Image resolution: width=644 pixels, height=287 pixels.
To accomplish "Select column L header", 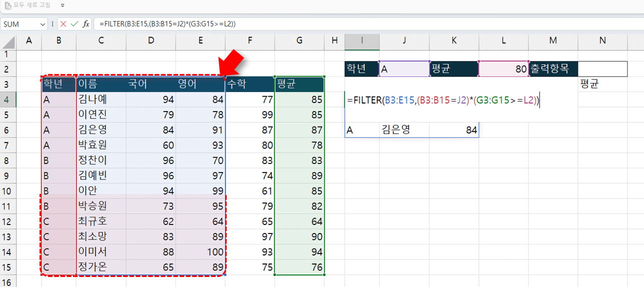I will point(503,40).
